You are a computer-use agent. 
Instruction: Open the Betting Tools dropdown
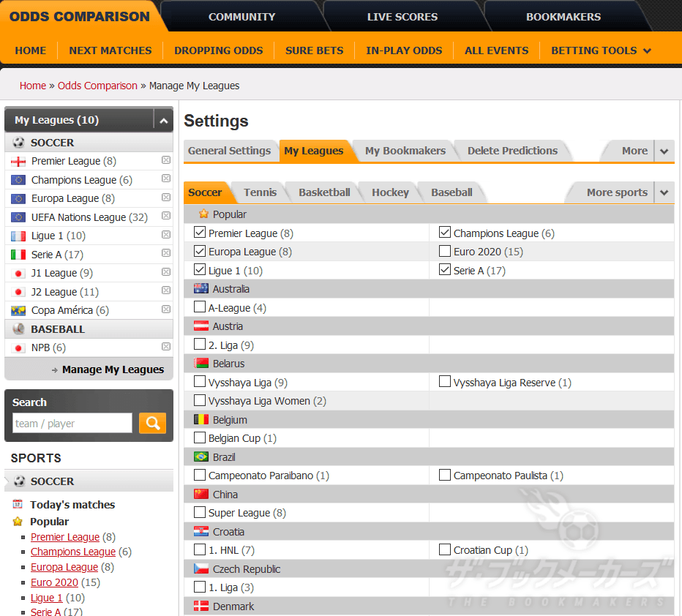(601, 50)
